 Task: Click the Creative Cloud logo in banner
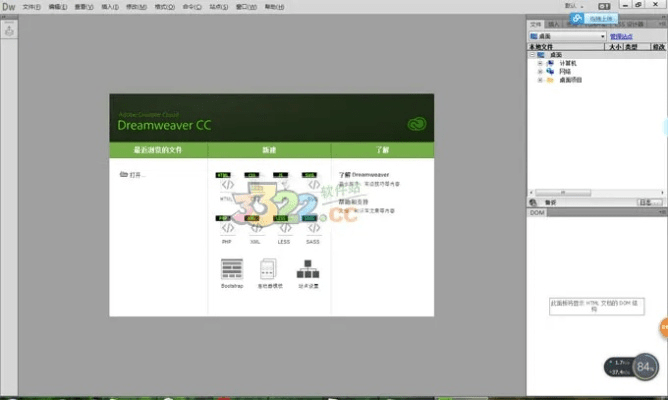coord(417,125)
